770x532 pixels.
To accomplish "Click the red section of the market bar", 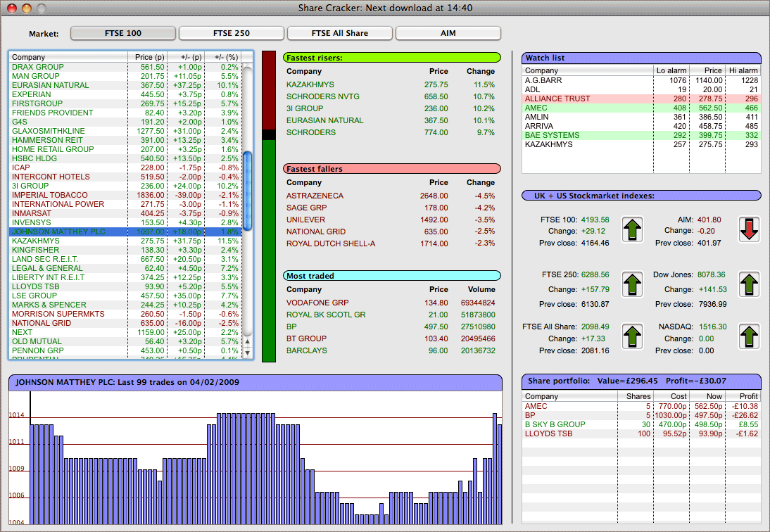I will 269,89.
